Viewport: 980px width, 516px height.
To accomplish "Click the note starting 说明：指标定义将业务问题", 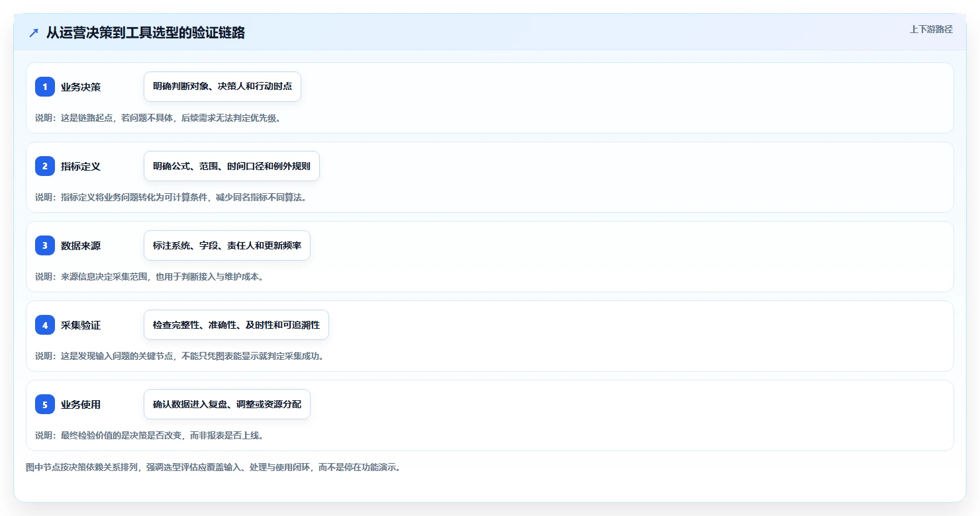I will pyautogui.click(x=171, y=197).
